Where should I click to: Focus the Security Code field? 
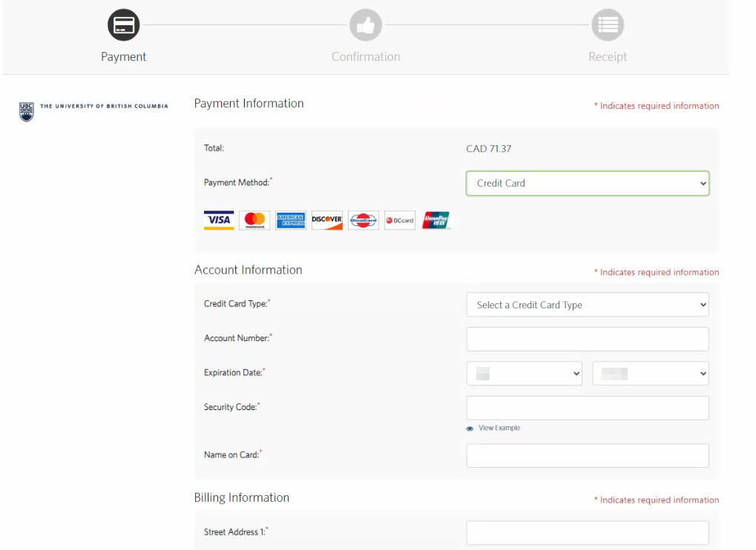(588, 408)
